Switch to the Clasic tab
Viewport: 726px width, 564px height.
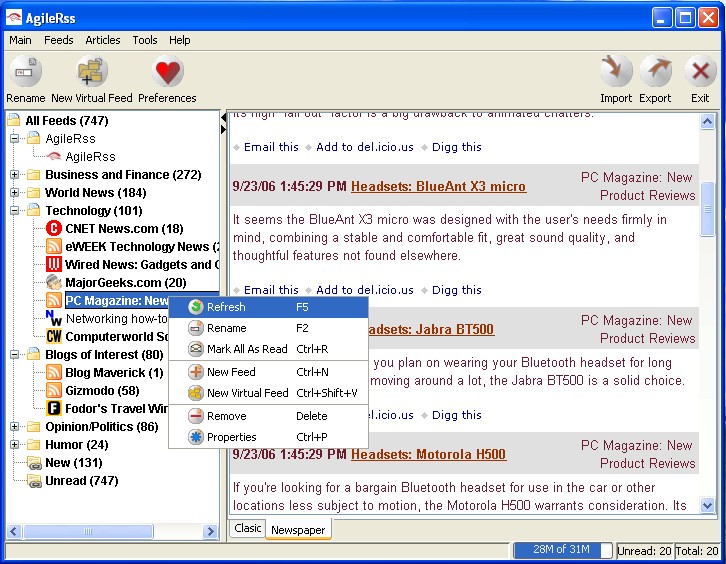247,528
